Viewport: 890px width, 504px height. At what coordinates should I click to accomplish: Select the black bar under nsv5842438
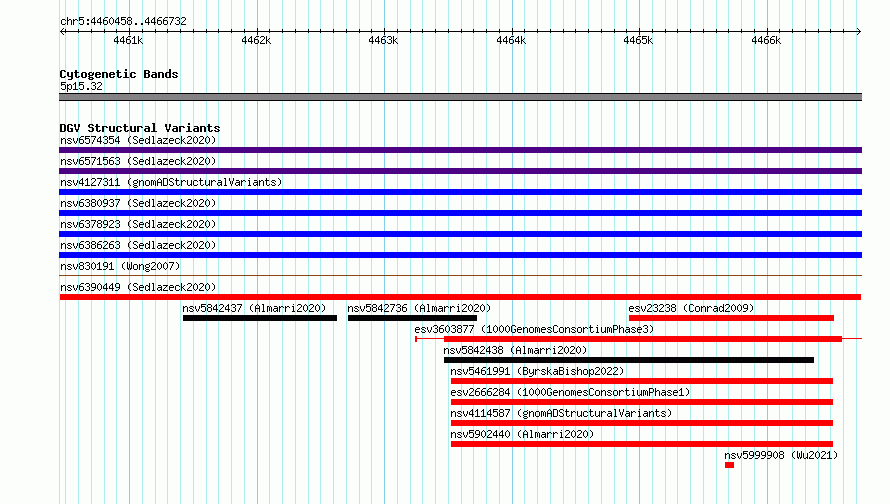pyautogui.click(x=629, y=360)
